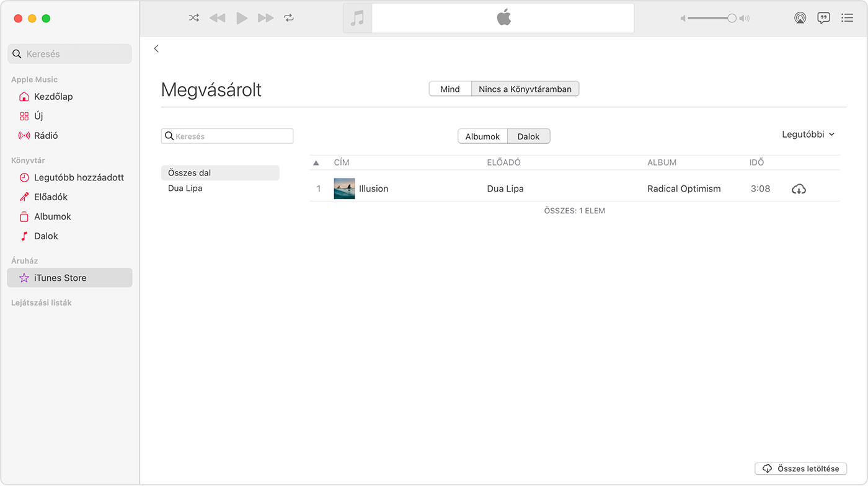Skip to next track
Viewport: 868px width, 486px height.
click(266, 18)
